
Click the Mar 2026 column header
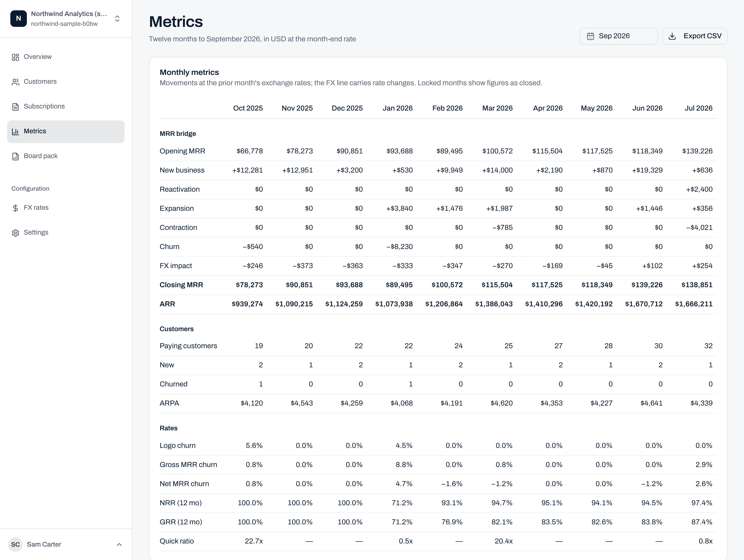[498, 108]
